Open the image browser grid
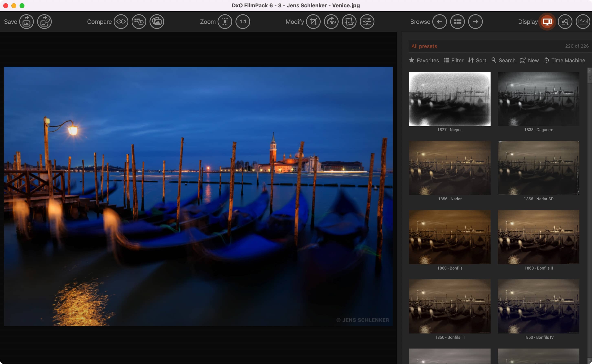 (458, 22)
